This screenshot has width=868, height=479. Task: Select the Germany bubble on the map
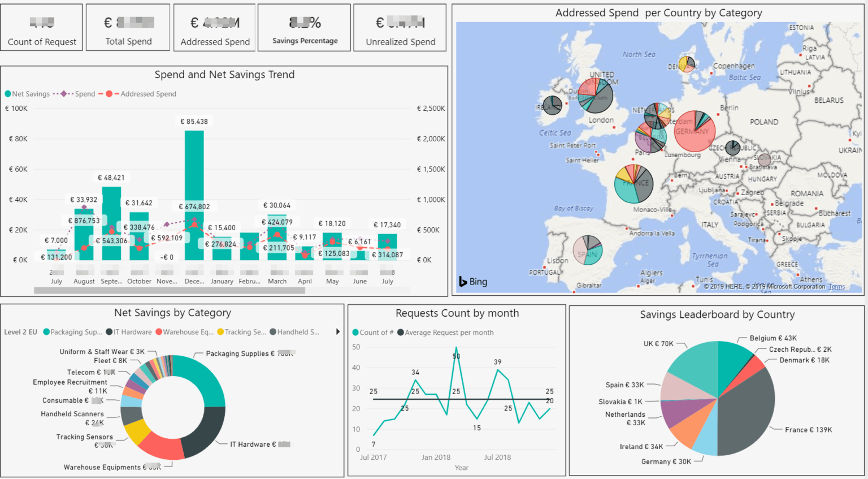tap(695, 132)
